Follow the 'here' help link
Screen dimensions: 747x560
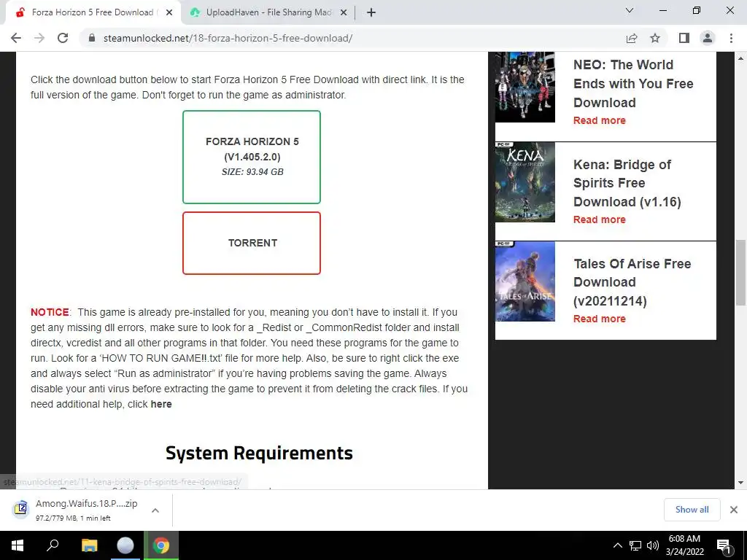click(x=161, y=404)
